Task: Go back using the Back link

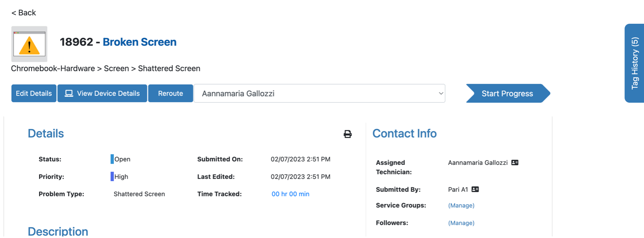Action: coord(23,13)
